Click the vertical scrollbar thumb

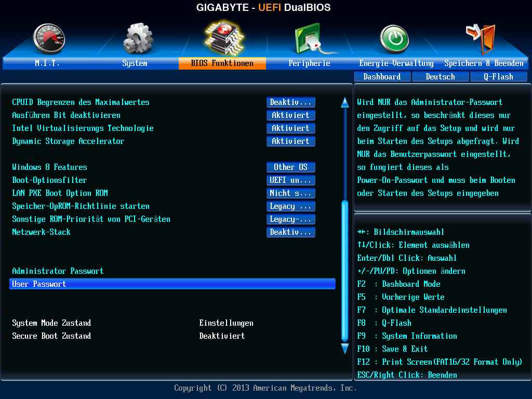345,271
